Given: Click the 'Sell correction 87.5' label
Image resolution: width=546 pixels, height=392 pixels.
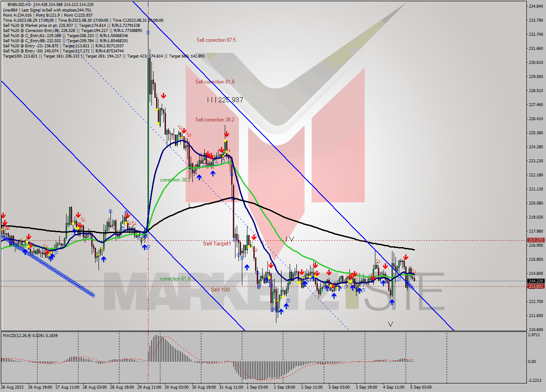Looking at the screenshot, I should (216, 40).
